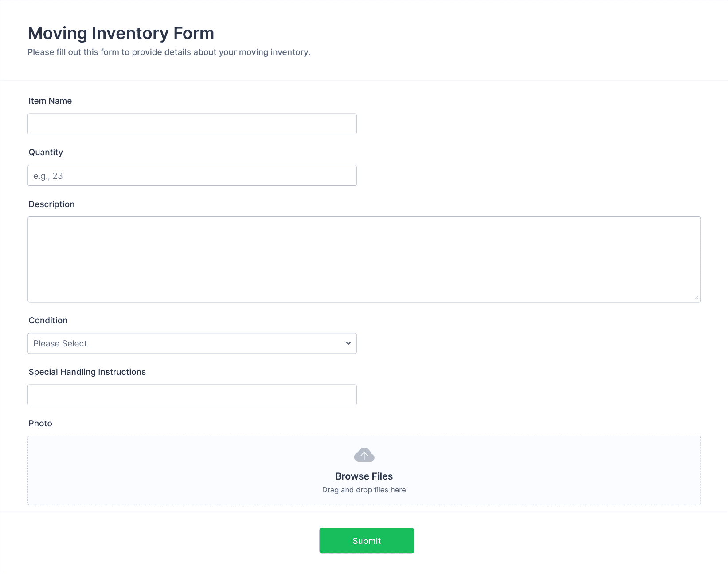Click the Photo label
The image size is (728, 574).
pyautogui.click(x=40, y=423)
